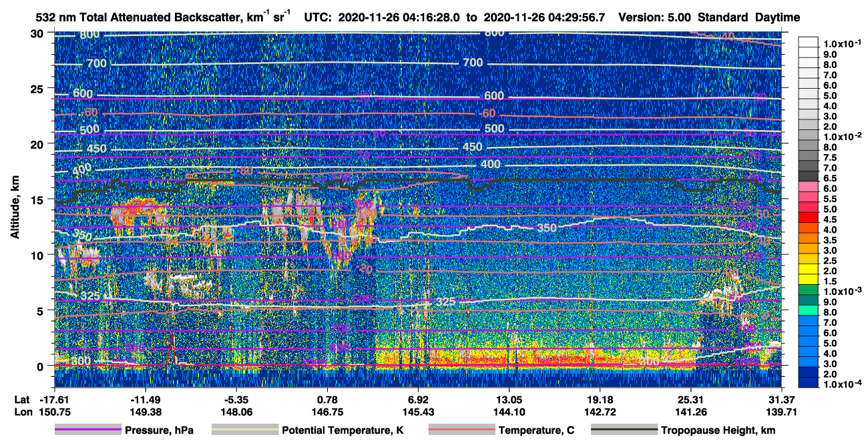Click the magenta Pressure legend line sample
The height and width of the screenshot is (445, 868).
pos(88,430)
